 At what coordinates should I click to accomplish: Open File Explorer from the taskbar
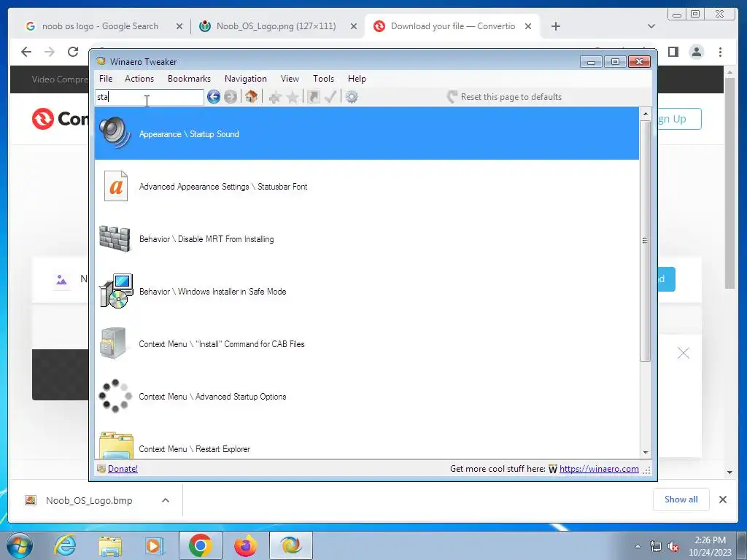[x=110, y=545]
